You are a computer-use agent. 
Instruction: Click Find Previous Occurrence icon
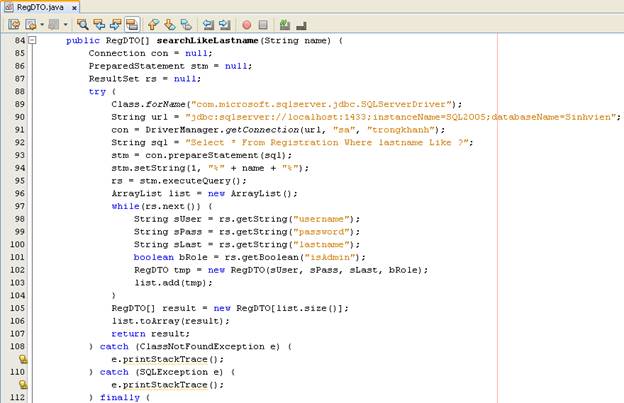99,25
